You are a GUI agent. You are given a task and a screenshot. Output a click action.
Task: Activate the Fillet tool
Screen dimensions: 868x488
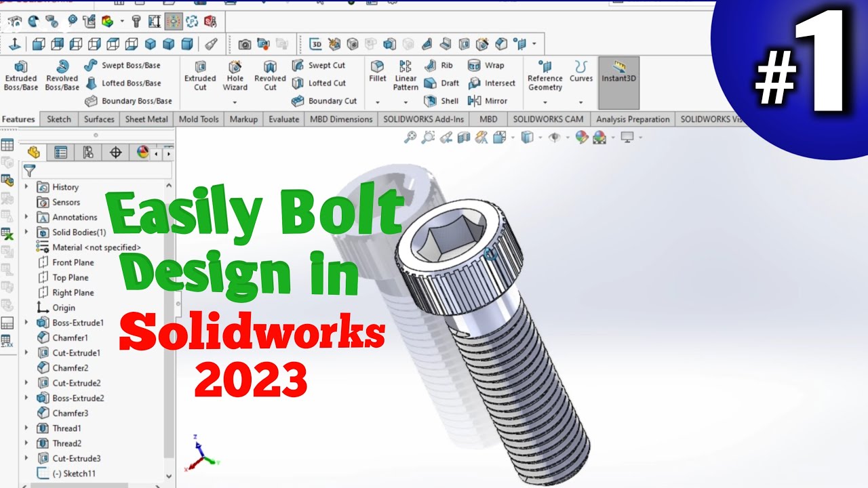coord(378,71)
